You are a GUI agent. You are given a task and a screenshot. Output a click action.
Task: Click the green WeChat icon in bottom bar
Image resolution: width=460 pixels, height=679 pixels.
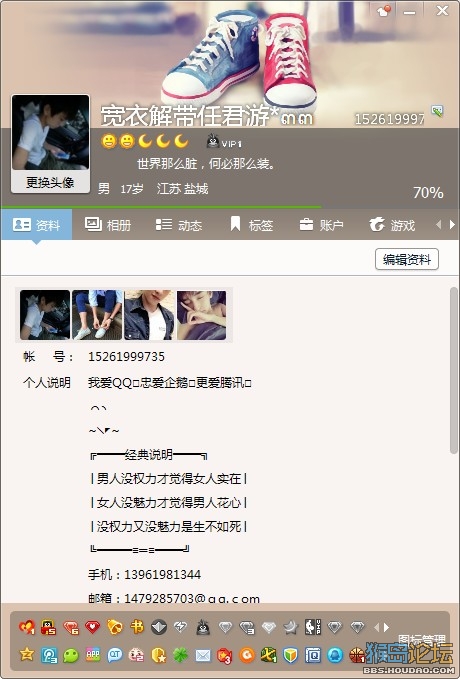[71, 655]
